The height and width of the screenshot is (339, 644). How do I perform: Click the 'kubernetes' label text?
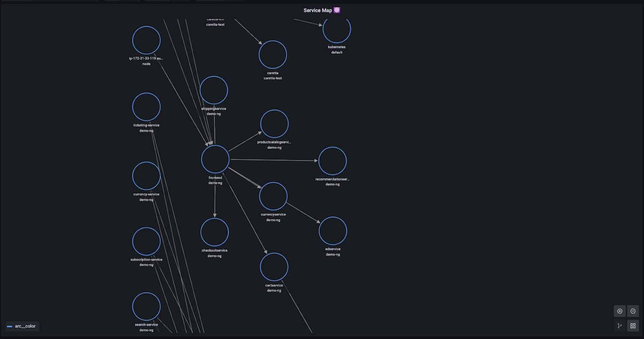point(337,47)
